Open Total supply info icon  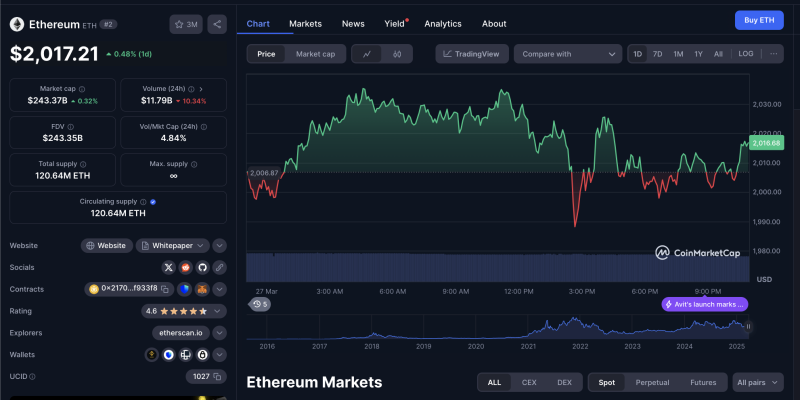point(83,164)
